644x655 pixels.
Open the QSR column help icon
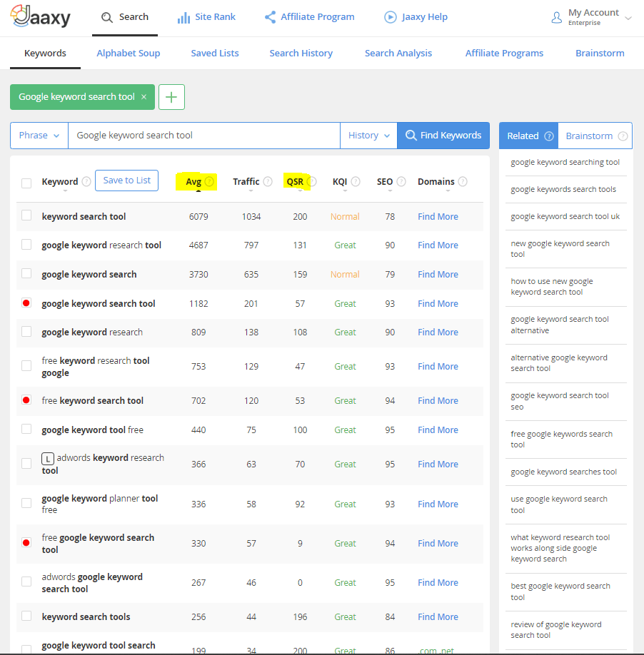(312, 181)
